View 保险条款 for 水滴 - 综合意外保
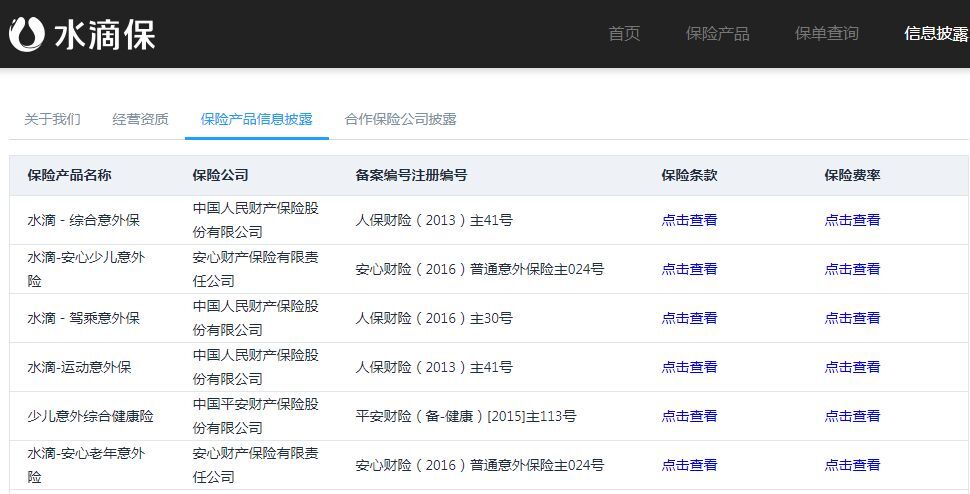This screenshot has width=970, height=494. 689,220
